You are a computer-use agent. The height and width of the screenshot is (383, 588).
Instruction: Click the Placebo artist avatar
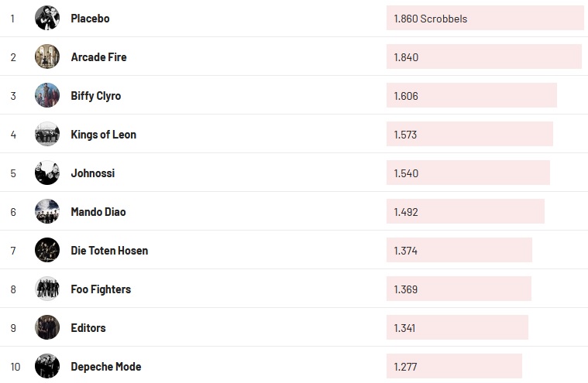point(47,18)
